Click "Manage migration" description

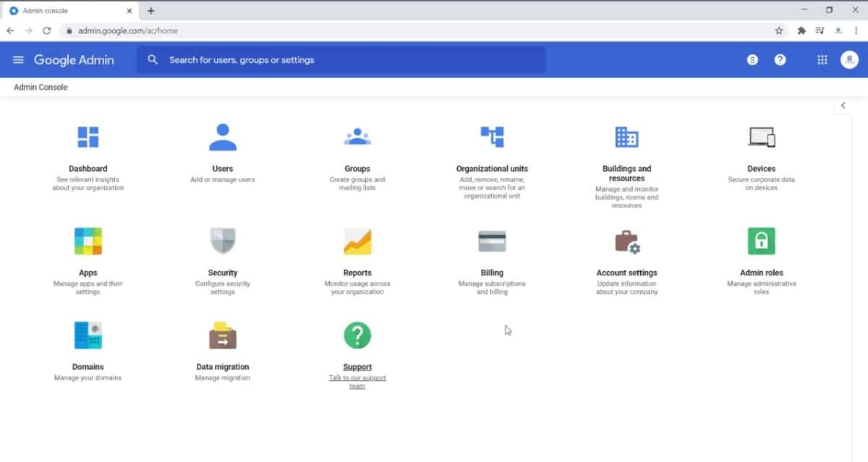click(223, 378)
